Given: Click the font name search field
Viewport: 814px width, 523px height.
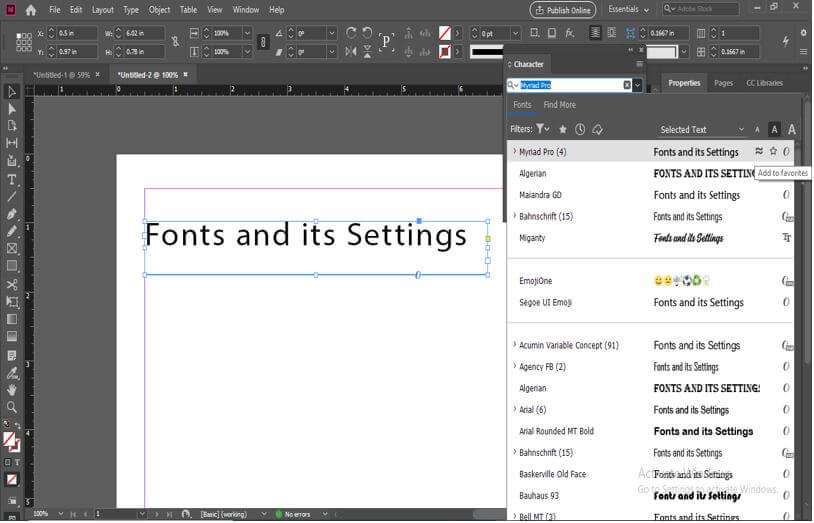Looking at the screenshot, I should (572, 85).
